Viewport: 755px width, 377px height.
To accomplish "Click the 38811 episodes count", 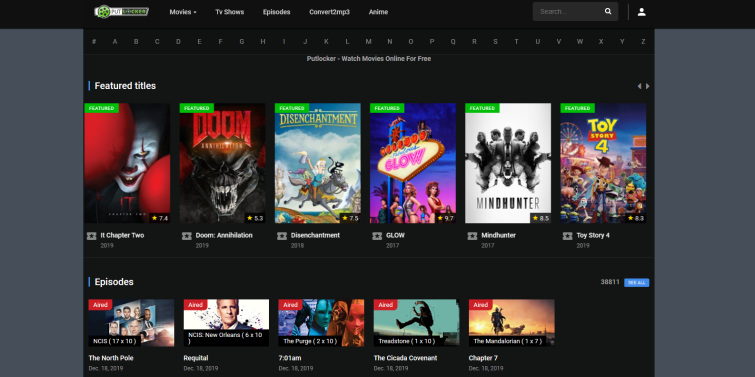I will tap(610, 282).
